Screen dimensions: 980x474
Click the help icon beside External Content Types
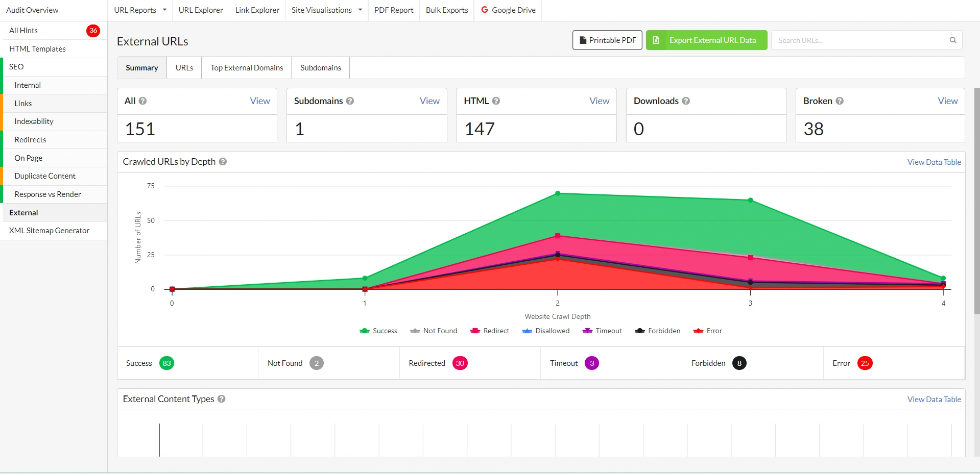pos(221,398)
